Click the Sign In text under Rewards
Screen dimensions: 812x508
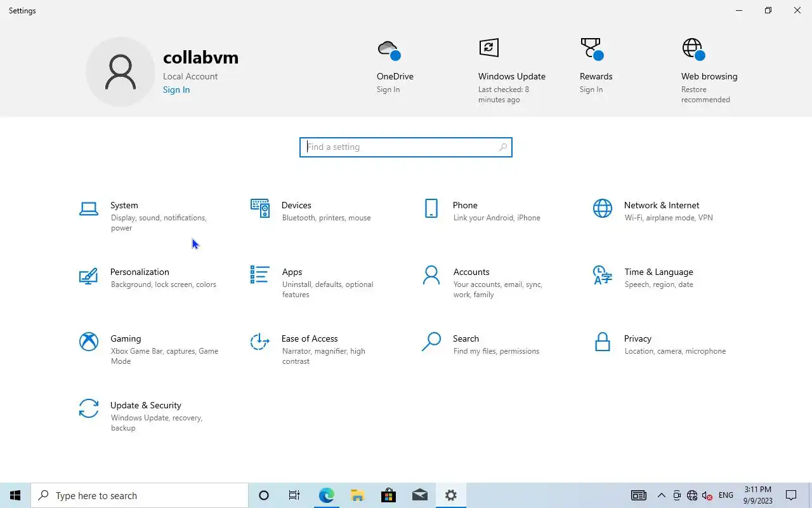coord(591,90)
